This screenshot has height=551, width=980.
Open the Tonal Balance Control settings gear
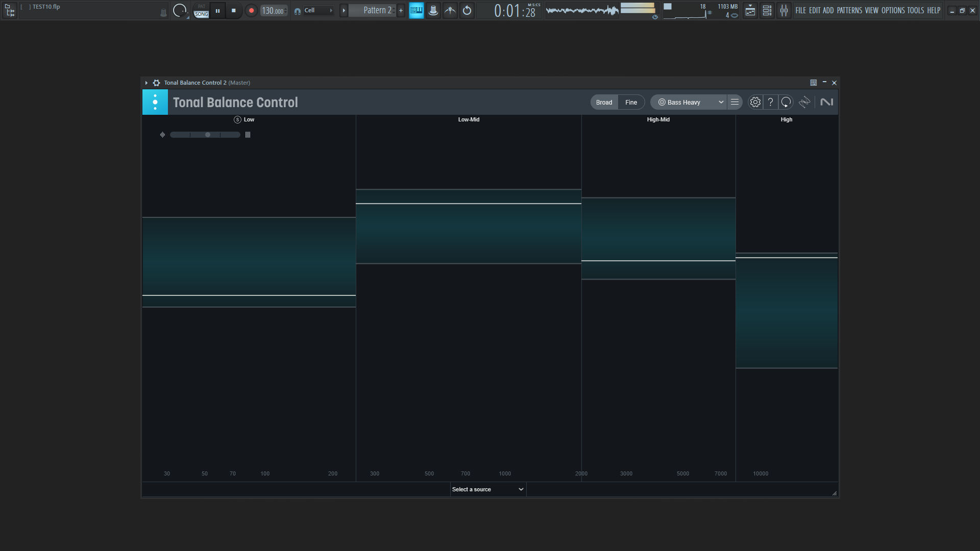755,102
